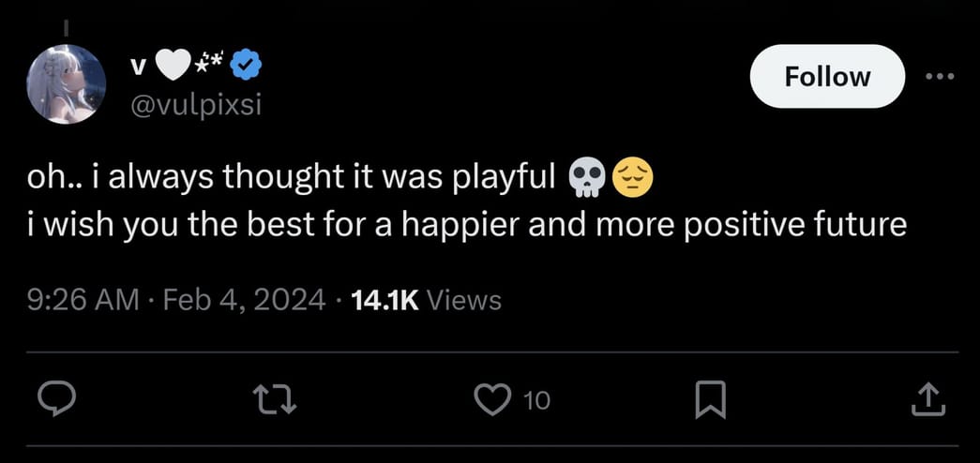The width and height of the screenshot is (980, 463).
Task: View the 14.1K Views analytics
Action: point(425,300)
